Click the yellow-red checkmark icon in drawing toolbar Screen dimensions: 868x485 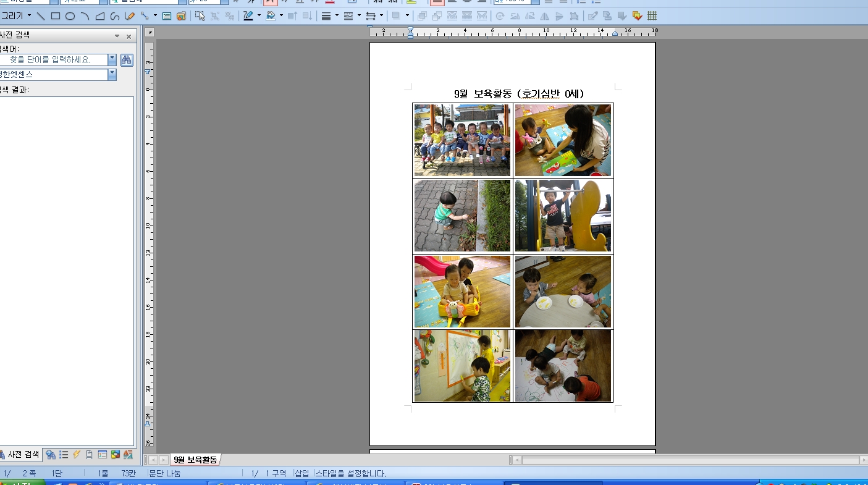pos(637,16)
